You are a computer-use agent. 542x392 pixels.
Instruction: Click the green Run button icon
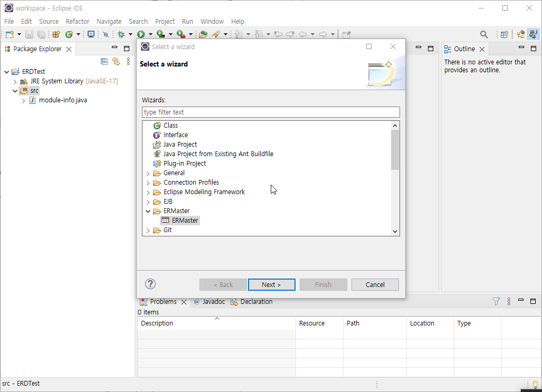141,34
